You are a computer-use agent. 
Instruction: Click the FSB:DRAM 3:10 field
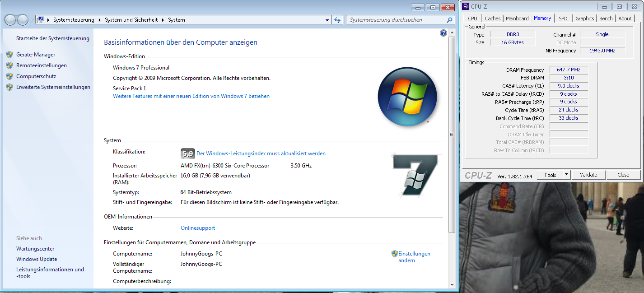(569, 78)
